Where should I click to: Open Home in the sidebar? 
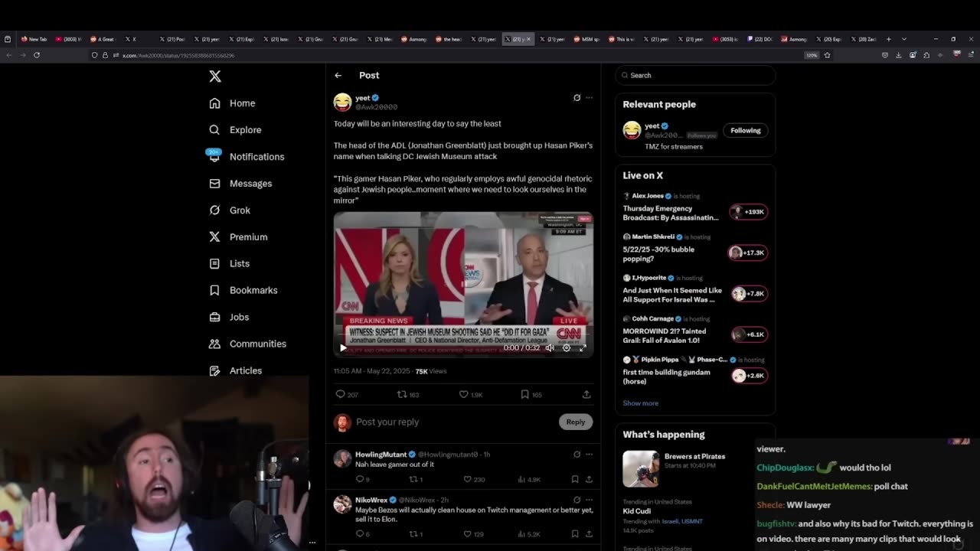[x=232, y=103]
